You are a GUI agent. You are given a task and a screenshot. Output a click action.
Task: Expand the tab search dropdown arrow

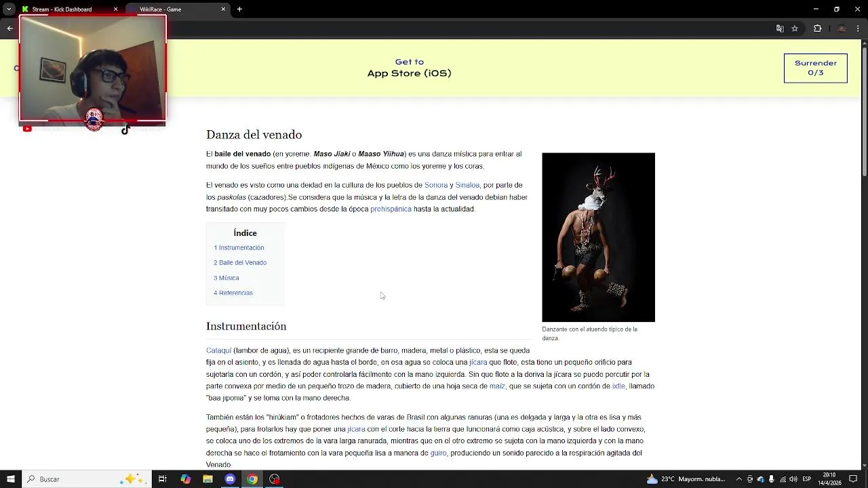pyautogui.click(x=9, y=9)
